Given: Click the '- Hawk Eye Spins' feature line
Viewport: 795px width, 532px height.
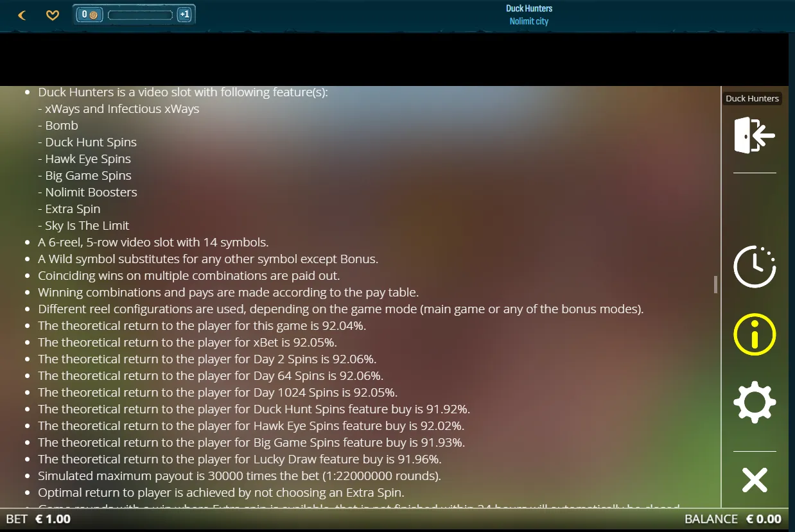Looking at the screenshot, I should coord(84,159).
